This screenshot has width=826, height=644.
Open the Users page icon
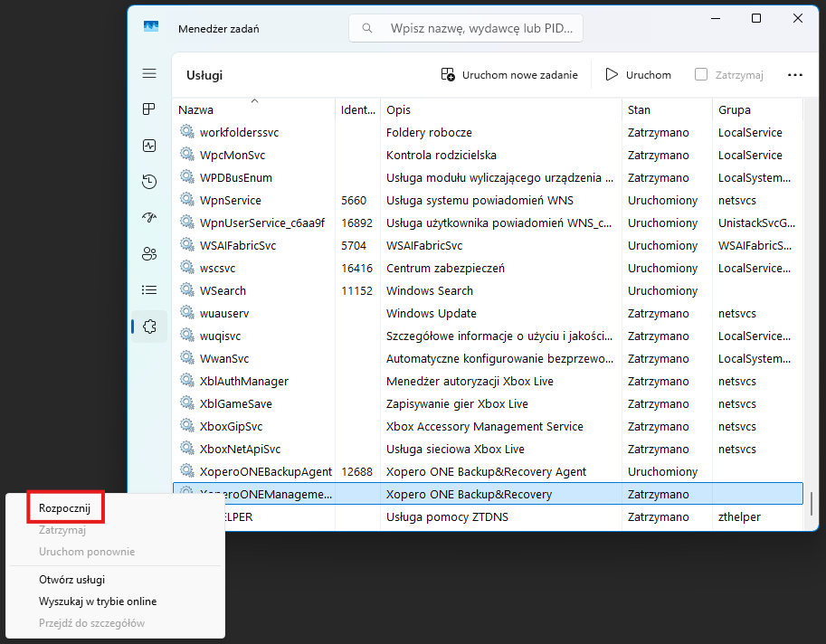pos(149,254)
